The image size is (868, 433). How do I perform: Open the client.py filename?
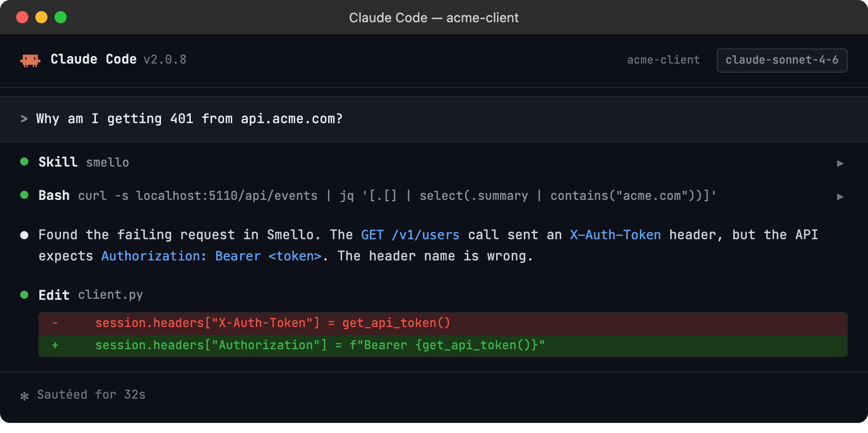click(111, 295)
